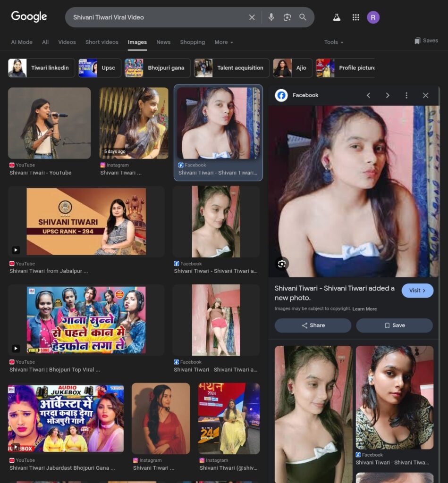The height and width of the screenshot is (483, 448).
Task: Click the search magnifier icon
Action: 303,17
